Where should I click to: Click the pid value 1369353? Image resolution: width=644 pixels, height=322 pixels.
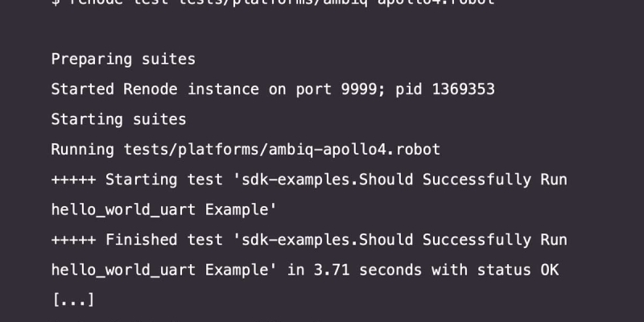point(463,89)
